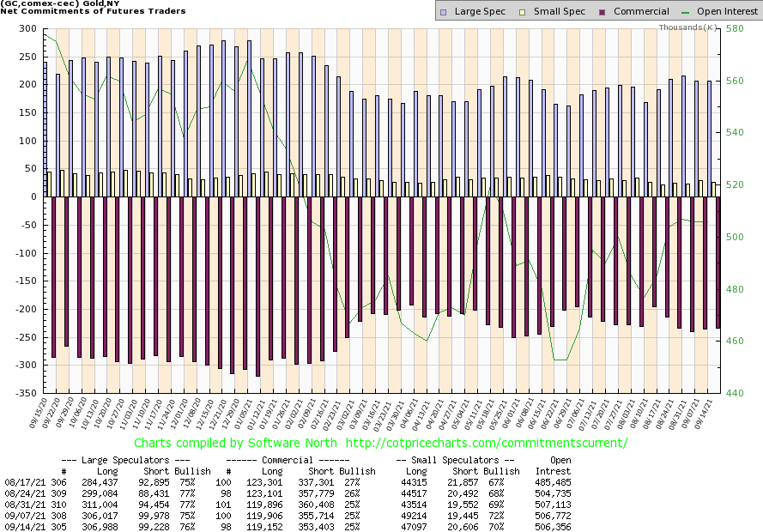
Task: Select the Open Interest legend label
Action: pyautogui.click(x=727, y=11)
